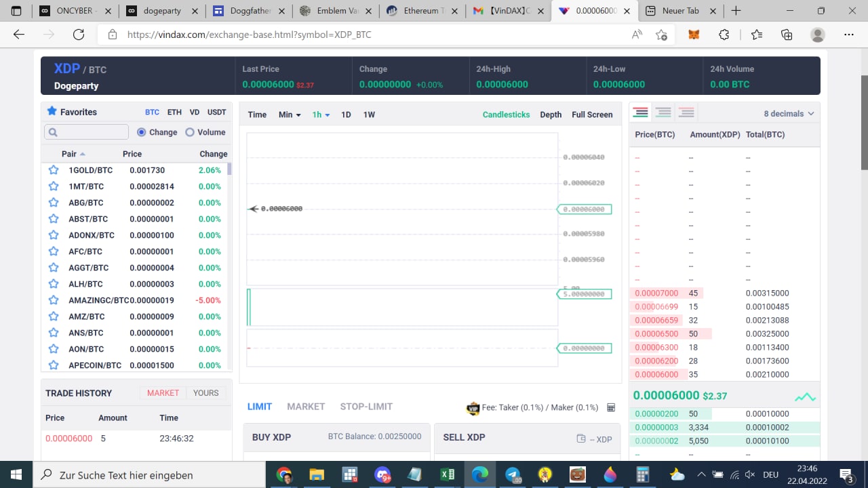Select the Volume radio button
The width and height of the screenshot is (868, 488).
[x=190, y=132]
